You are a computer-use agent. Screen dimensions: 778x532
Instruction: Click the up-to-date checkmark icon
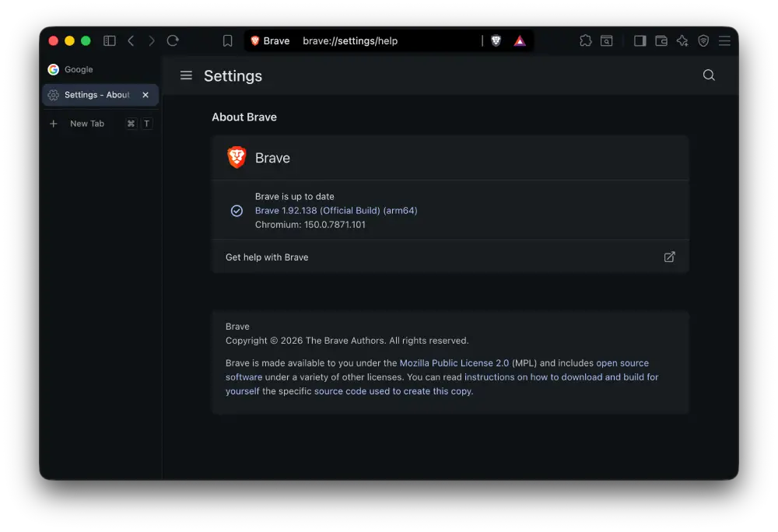click(x=237, y=211)
